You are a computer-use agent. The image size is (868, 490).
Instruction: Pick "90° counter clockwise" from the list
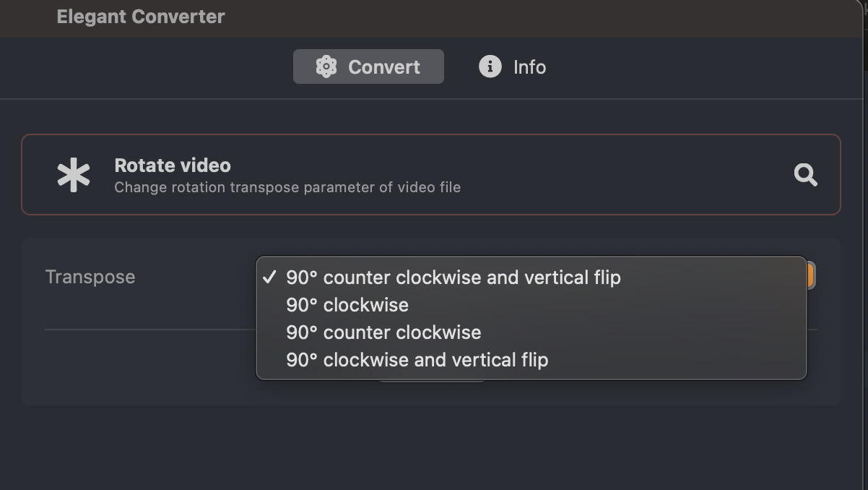pyautogui.click(x=531, y=332)
